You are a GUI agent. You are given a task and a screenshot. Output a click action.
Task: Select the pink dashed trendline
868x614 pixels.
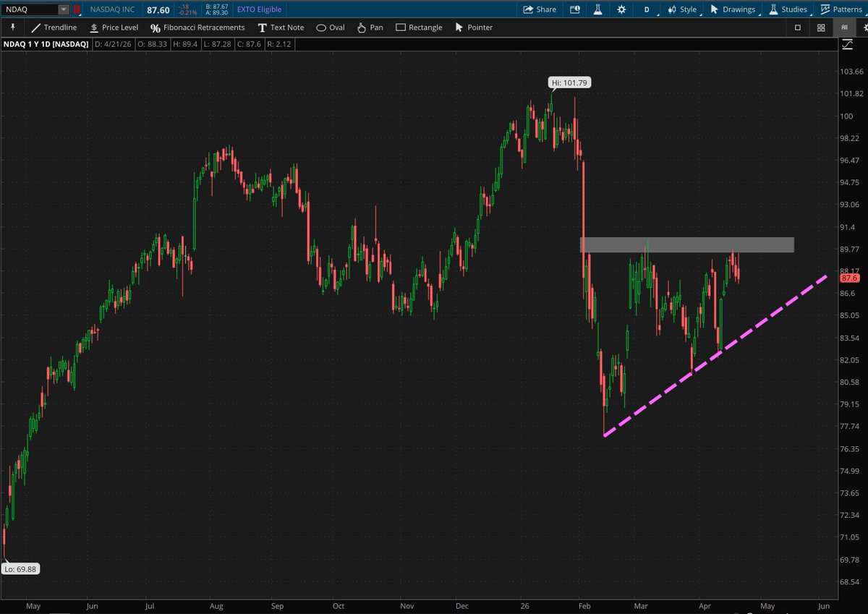[715, 355]
